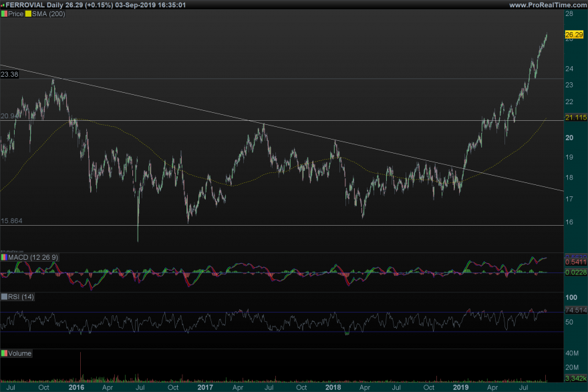The height and width of the screenshot is (392, 588).
Task: Select the "Volume" panel label
Action: click(x=20, y=353)
